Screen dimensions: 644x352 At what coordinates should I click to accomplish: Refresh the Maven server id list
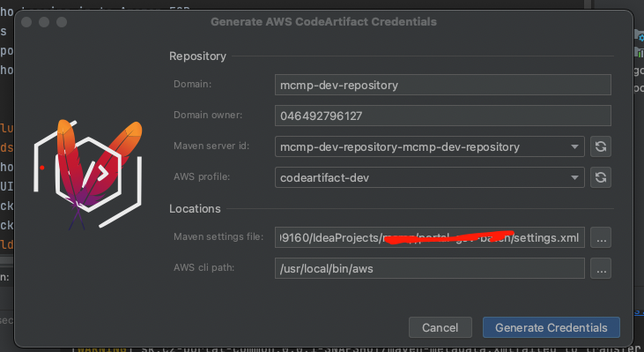[x=601, y=146]
